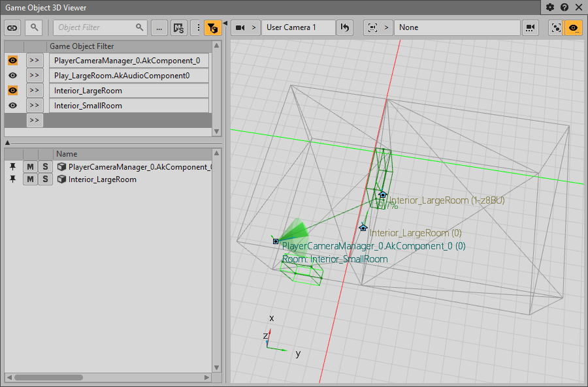This screenshot has height=387, width=588.
Task: Click the frame-all focus icon beside eye
Action: point(556,27)
